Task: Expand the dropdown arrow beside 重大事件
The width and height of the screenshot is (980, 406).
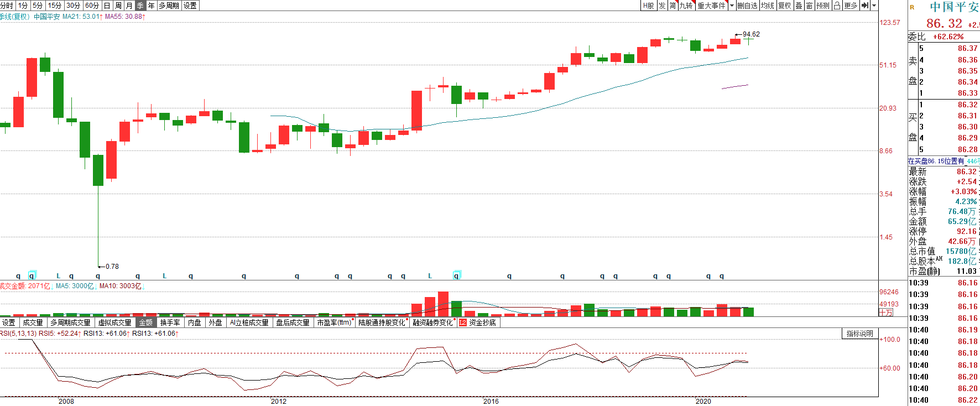Action: (x=732, y=6)
